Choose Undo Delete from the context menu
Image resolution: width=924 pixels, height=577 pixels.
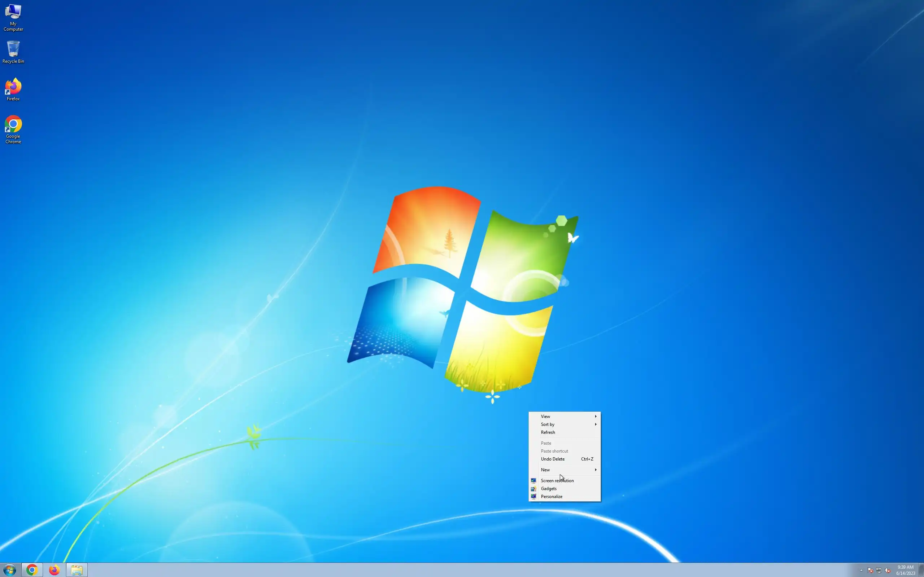pos(553,459)
